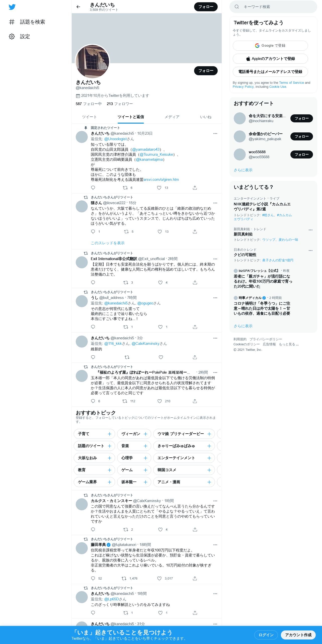The height and width of the screenshot is (644, 322).
Task: Like 福祉のよろず屋 tweet with 210 likes
Action: coord(159,401)
